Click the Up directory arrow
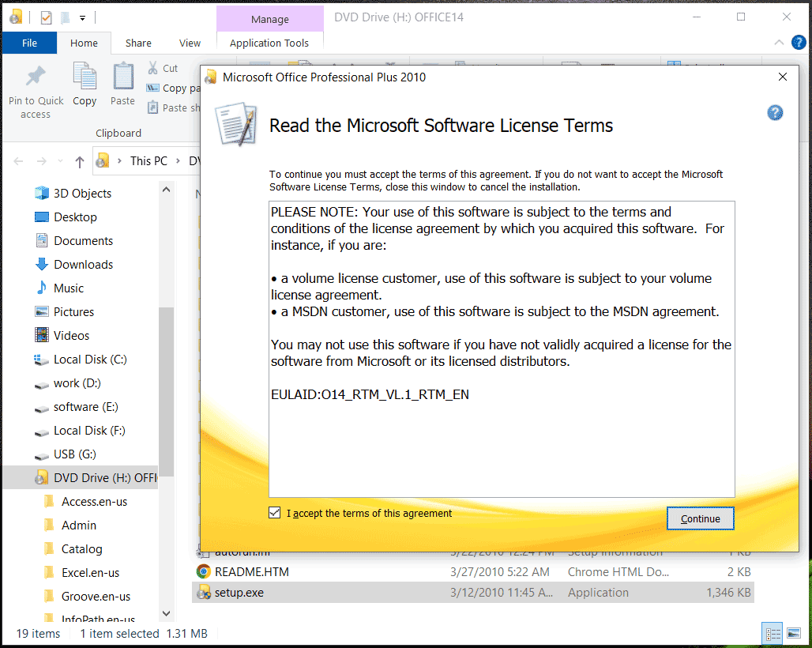The height and width of the screenshot is (648, 812). [79, 161]
